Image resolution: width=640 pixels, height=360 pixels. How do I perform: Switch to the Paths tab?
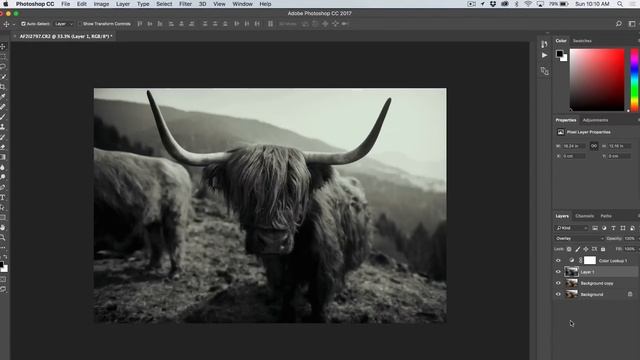606,216
